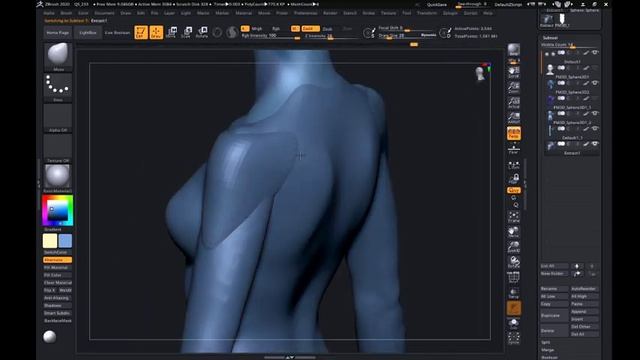
Task: Click the PolyF wireframe icon
Action: coord(514,278)
